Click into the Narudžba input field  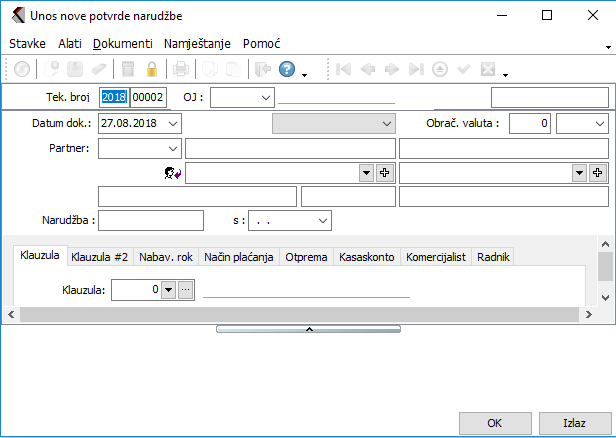(x=151, y=220)
